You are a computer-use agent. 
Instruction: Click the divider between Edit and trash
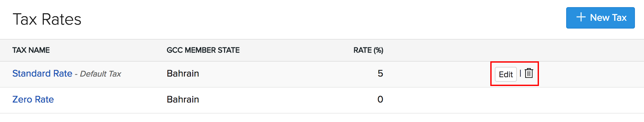[520, 73]
